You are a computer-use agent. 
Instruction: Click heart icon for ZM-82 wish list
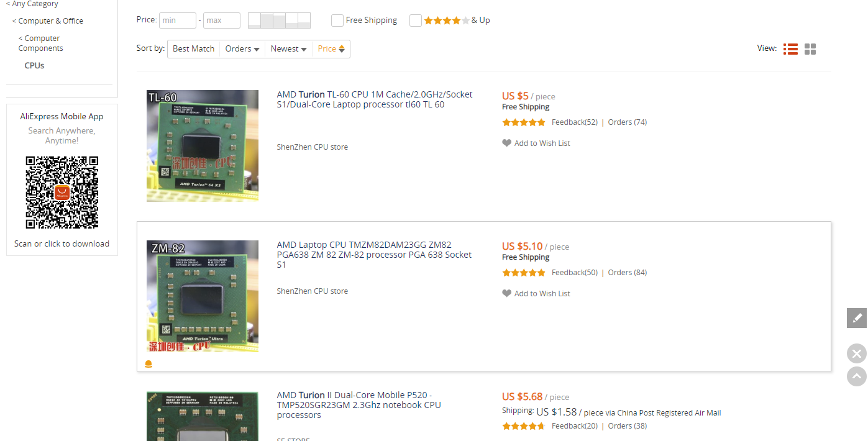pos(506,293)
